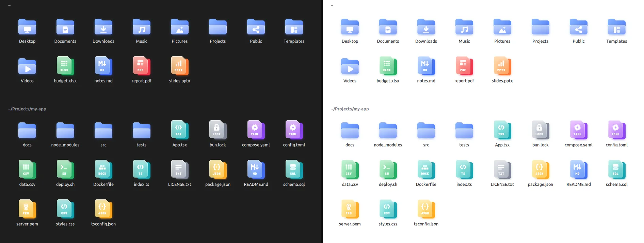The height and width of the screenshot is (243, 644).
Task: Open the Downloads folder icon in the dark panel
Action: pyautogui.click(x=103, y=27)
